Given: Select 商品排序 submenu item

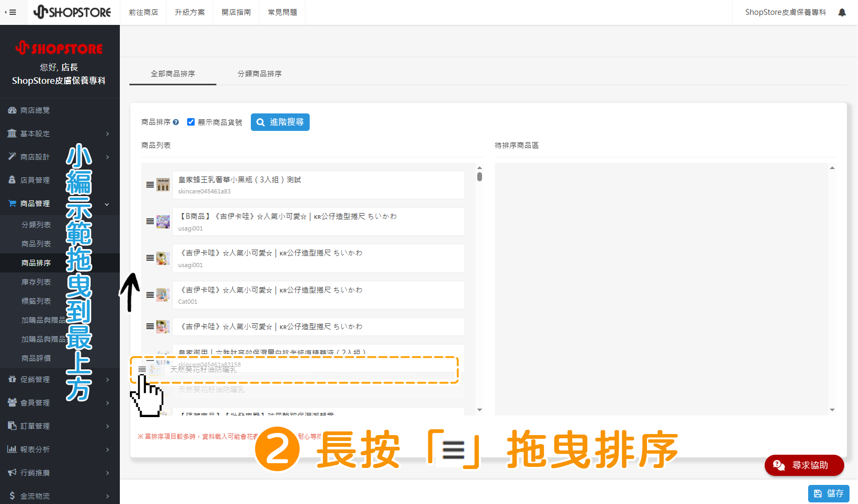Looking at the screenshot, I should pos(36,263).
